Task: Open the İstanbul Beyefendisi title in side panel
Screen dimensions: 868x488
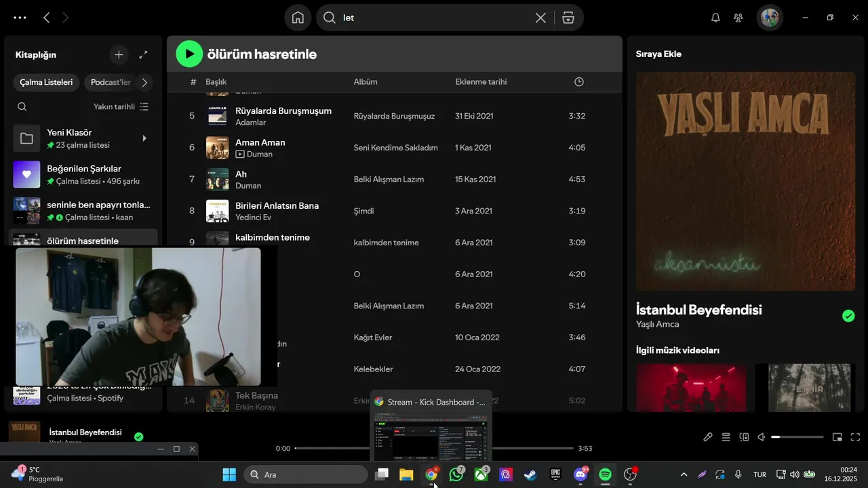Action: (x=698, y=310)
